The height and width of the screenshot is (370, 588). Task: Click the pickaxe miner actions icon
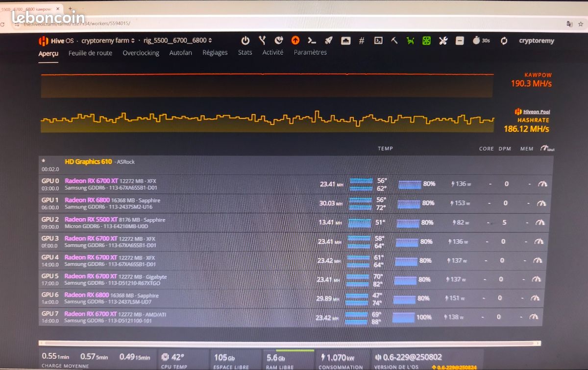394,41
